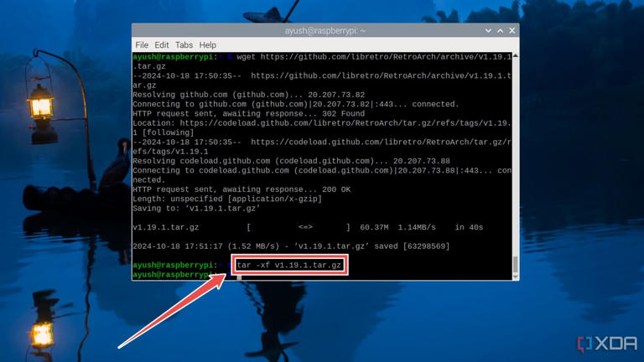Click 'HTTP request sent, awaiting response... 302 Found'
Image resolution: width=644 pixels, height=362 pixels.
pyautogui.click(x=248, y=114)
